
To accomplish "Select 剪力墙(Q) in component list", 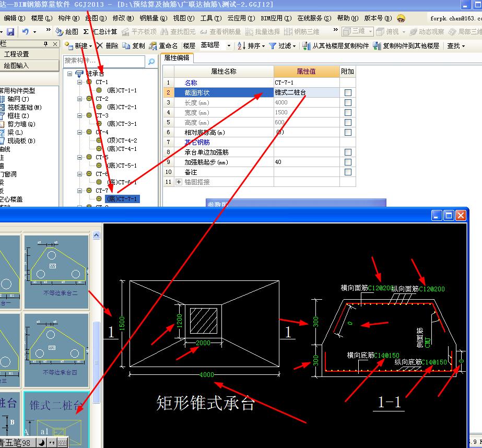I will pos(21,124).
